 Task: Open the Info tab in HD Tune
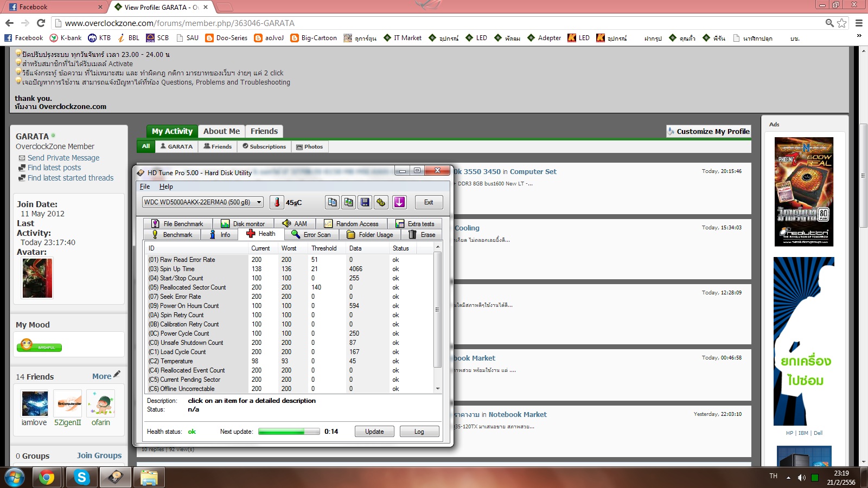click(220, 235)
